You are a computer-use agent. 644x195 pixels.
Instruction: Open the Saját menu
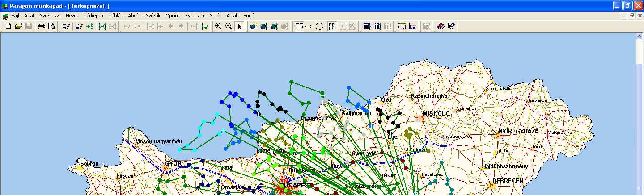[216, 16]
